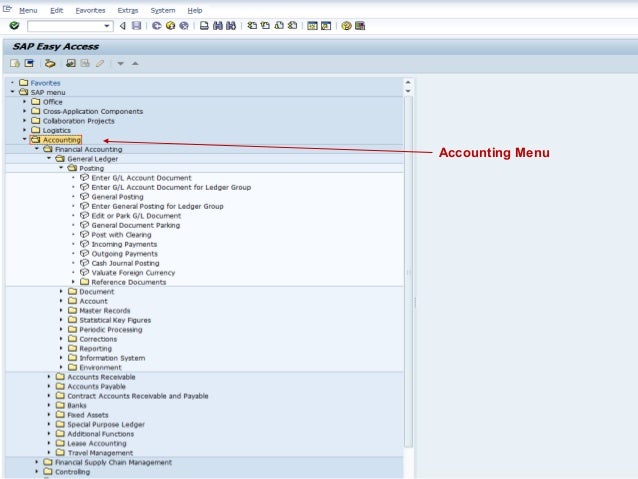Select the Fixed Assets folder
Viewport: 638px width, 479px height.
[x=87, y=415]
